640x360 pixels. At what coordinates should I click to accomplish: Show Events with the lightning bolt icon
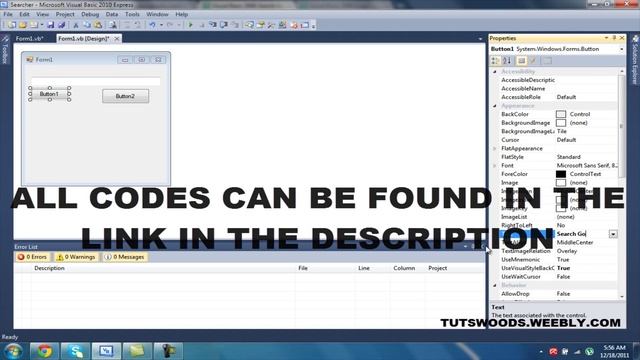(533, 60)
